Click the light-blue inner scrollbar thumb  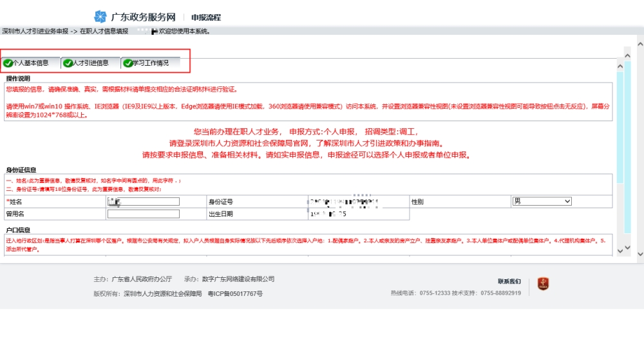point(620,128)
